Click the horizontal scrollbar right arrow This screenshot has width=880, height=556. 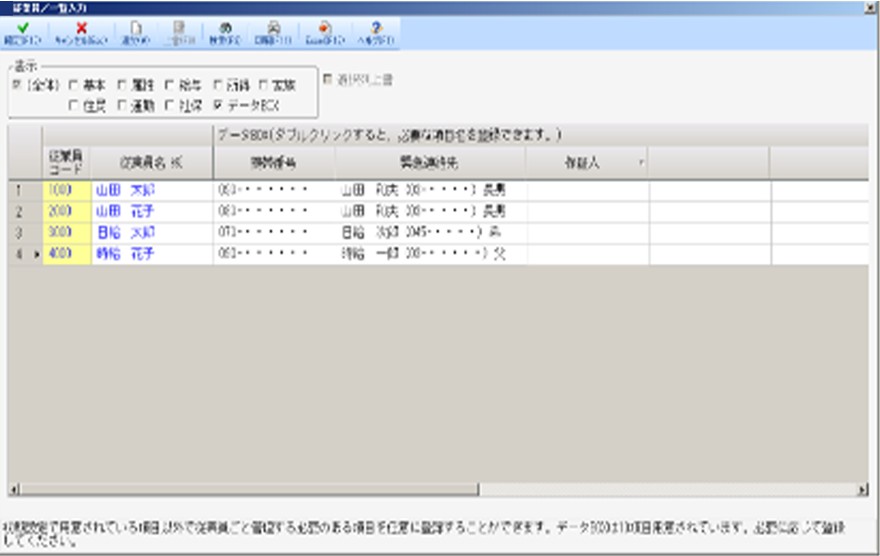[863, 489]
